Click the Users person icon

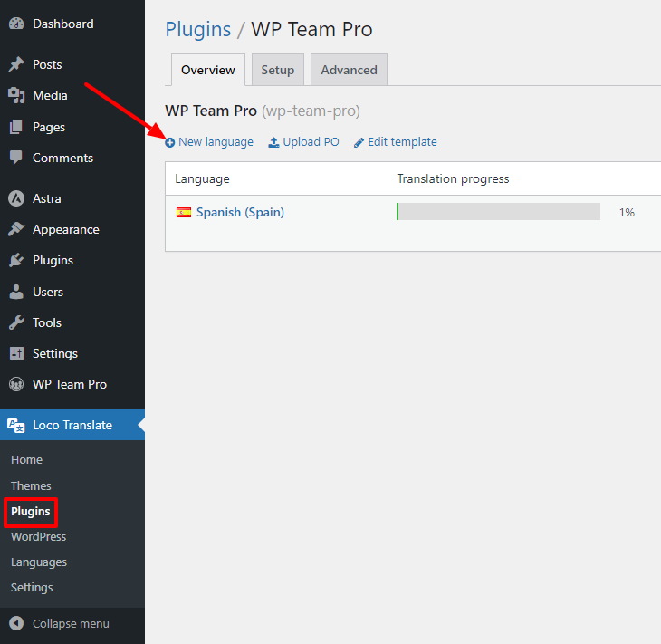click(x=16, y=292)
